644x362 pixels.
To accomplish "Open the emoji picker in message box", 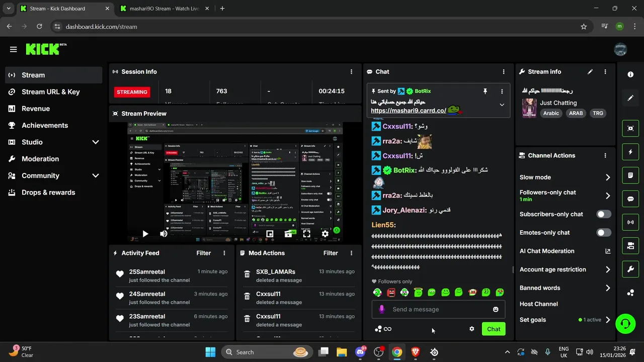I will point(496,309).
